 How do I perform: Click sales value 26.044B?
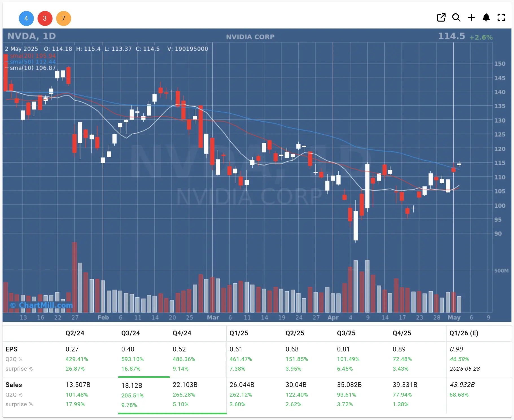click(242, 385)
